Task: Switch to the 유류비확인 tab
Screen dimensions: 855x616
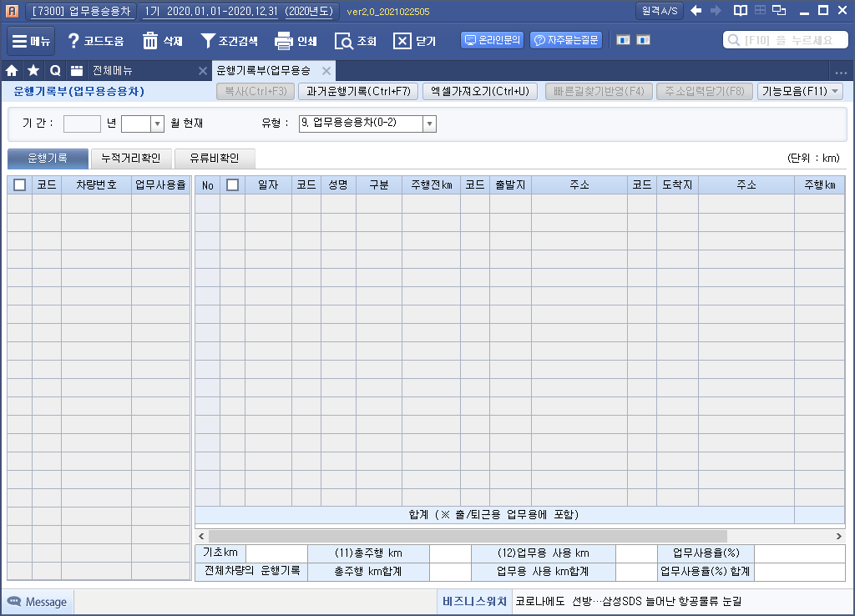Action: click(214, 158)
